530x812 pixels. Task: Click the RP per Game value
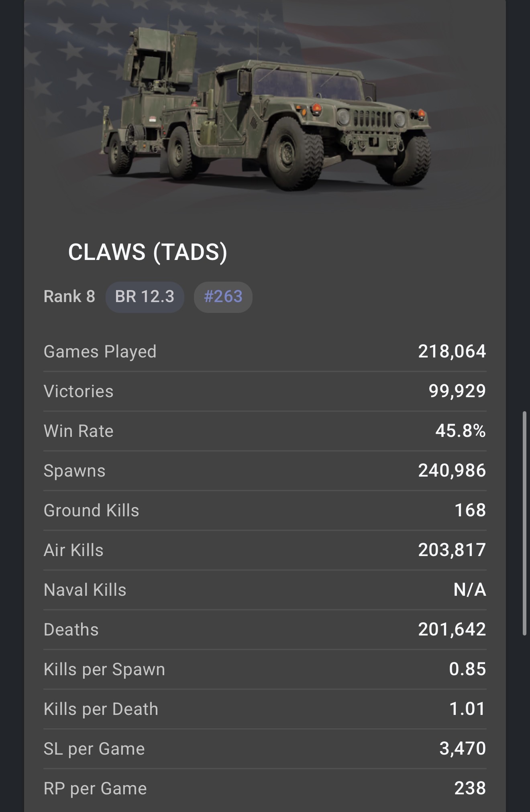pos(470,788)
